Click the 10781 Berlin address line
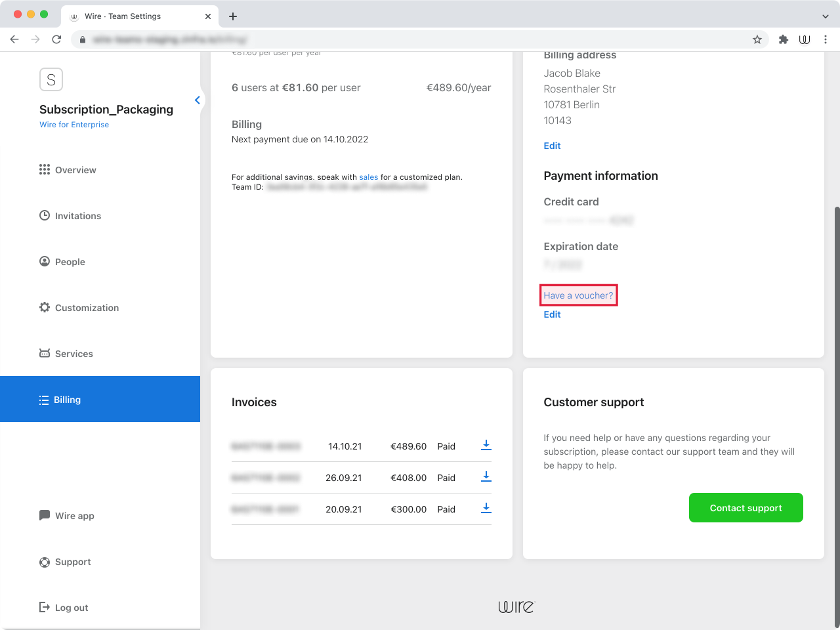The width and height of the screenshot is (840, 630). coord(572,104)
